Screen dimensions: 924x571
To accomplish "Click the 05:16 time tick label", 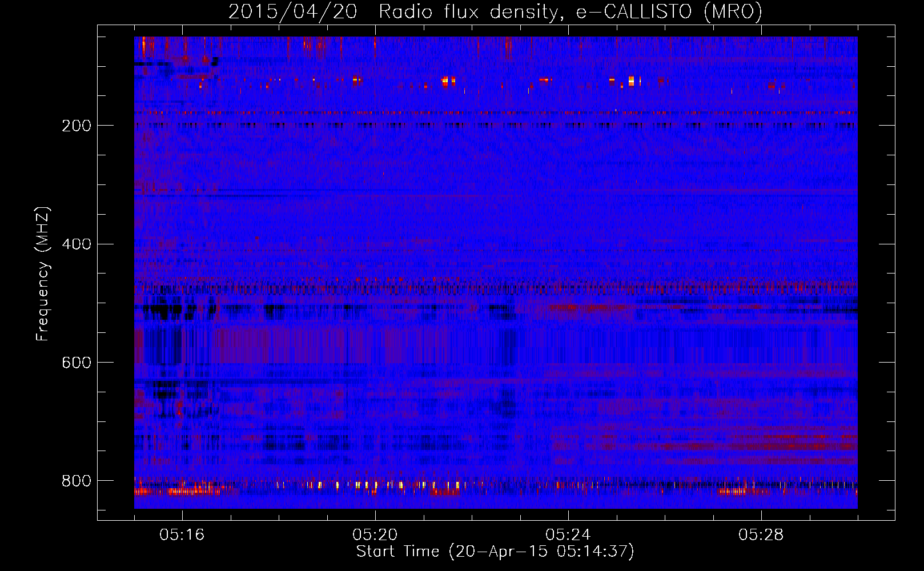I will pos(182,535).
